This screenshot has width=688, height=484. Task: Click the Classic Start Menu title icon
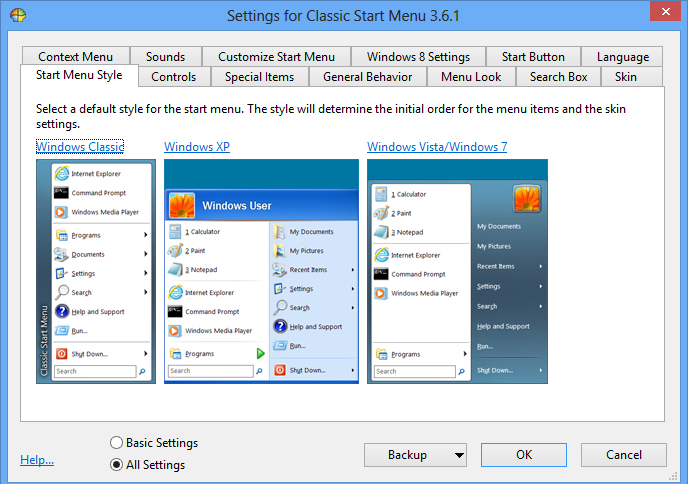tap(18, 15)
